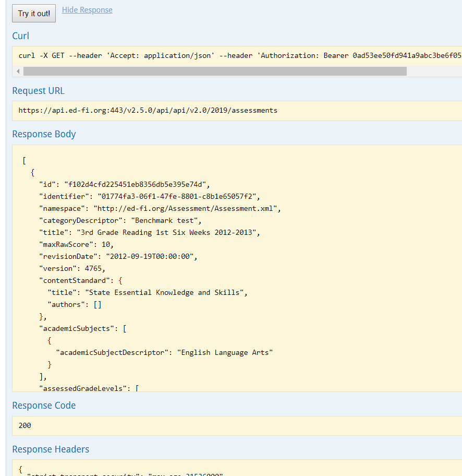This screenshot has width=462, height=476.
Task: Click the "academicSubjectDescriptor" English Language Arts line
Action: [164, 352]
